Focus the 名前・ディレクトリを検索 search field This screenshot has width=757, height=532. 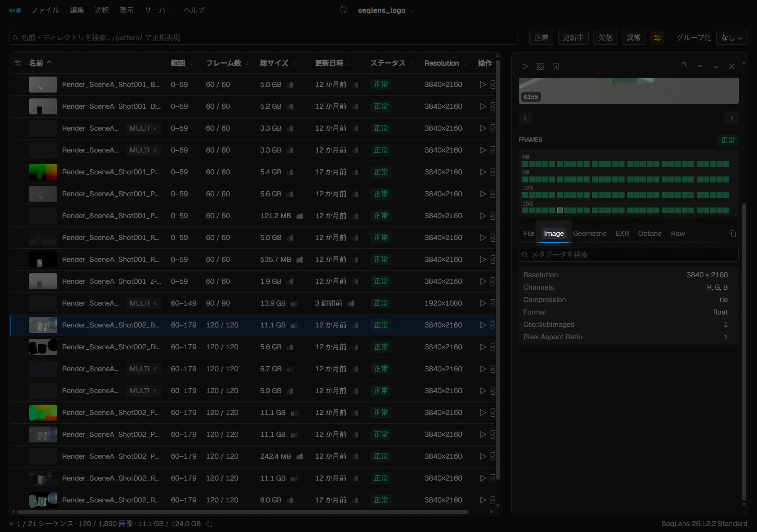point(263,38)
